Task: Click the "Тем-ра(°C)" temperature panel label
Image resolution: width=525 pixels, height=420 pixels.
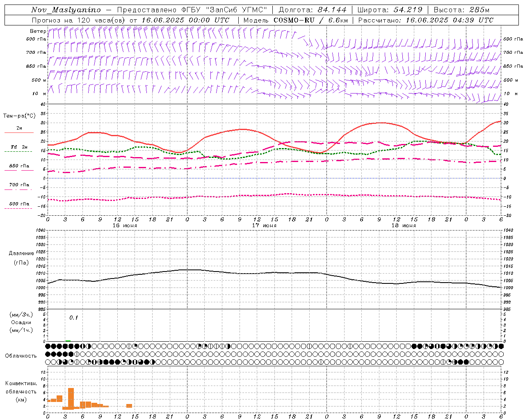Action: [x=19, y=116]
